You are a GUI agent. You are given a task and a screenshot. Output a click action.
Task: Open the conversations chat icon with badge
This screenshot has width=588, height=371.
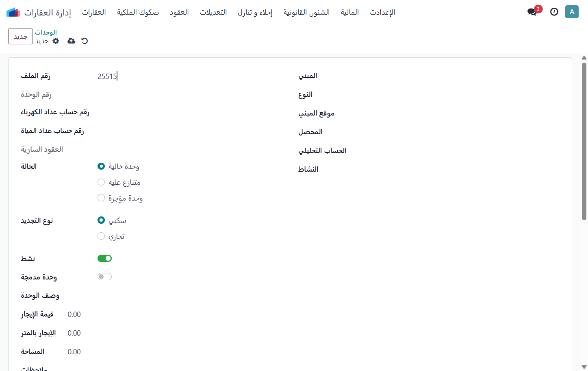pyautogui.click(x=532, y=12)
